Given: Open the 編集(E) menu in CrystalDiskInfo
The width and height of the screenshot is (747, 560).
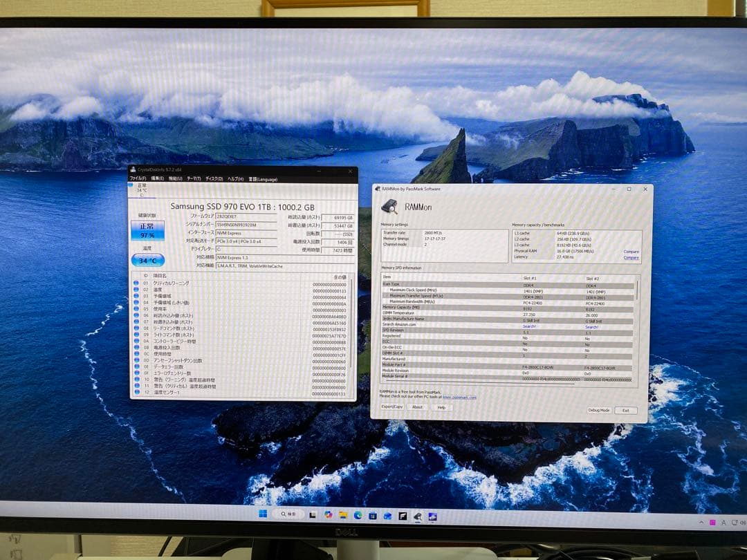Looking at the screenshot, I should [x=158, y=178].
